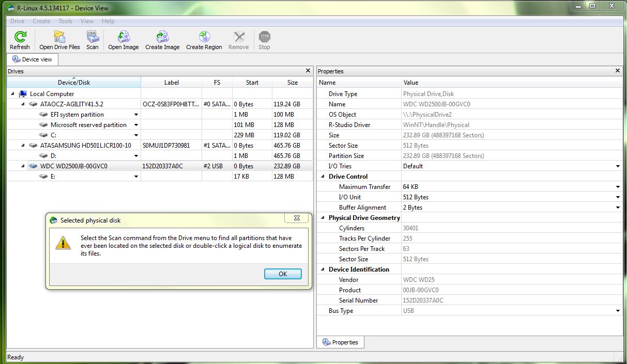The image size is (627, 364).
Task: Click the E: logical disk icon
Action: [x=43, y=177]
